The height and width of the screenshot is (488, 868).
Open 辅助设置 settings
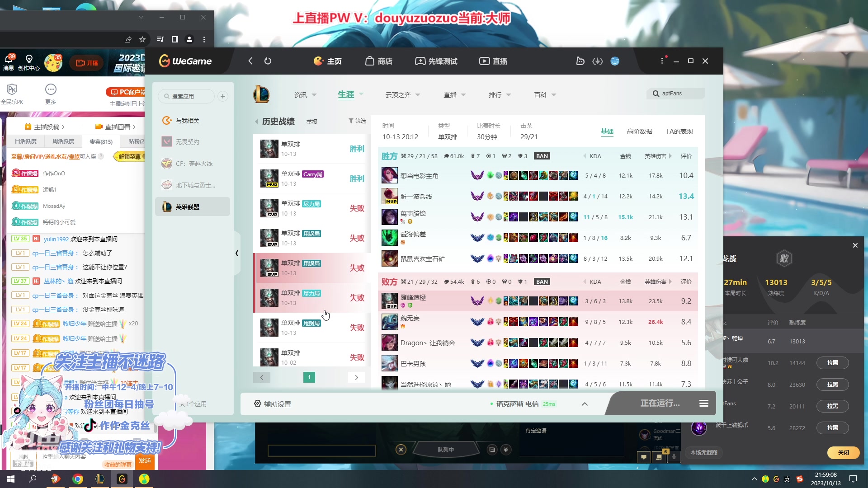click(x=273, y=404)
